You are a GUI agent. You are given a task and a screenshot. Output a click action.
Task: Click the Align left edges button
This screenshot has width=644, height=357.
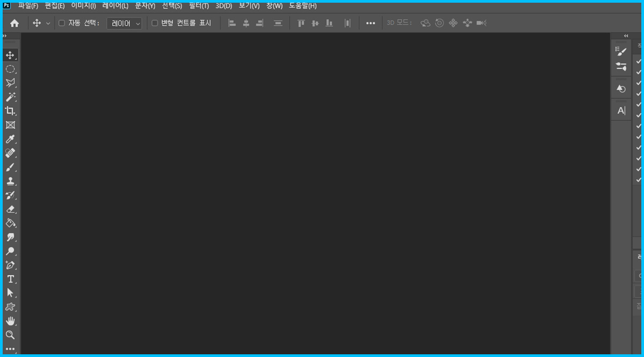pos(232,23)
